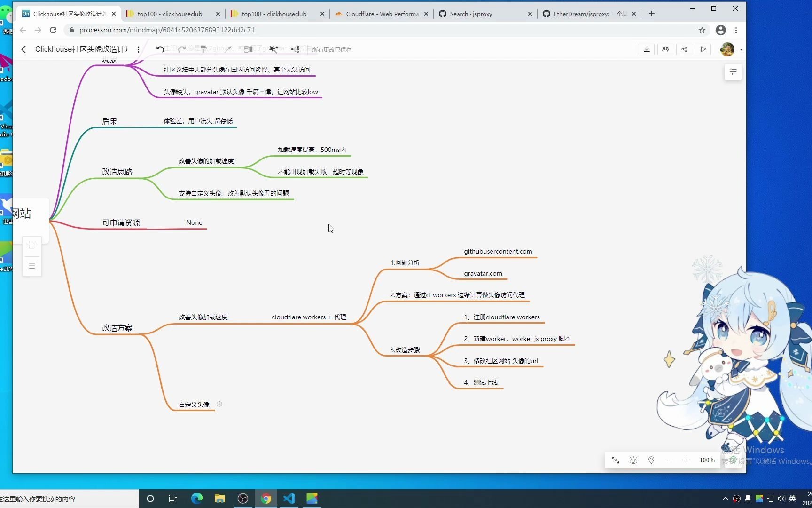Switch the 英 input method indicator

point(792,499)
